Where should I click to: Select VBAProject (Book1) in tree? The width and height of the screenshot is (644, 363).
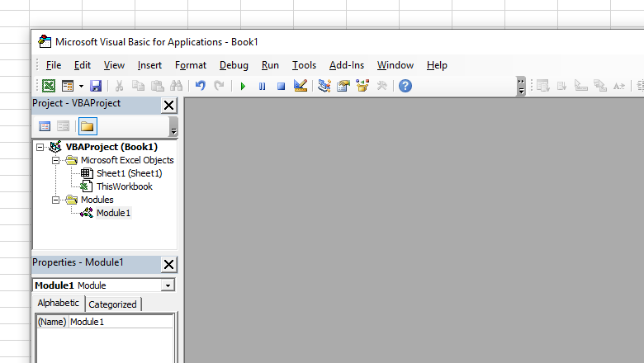(111, 147)
